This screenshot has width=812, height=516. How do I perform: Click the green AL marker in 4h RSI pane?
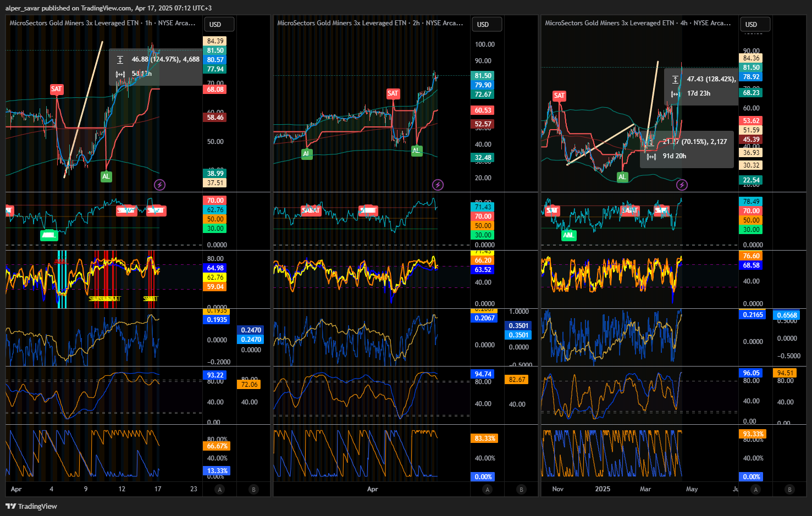(x=568, y=235)
